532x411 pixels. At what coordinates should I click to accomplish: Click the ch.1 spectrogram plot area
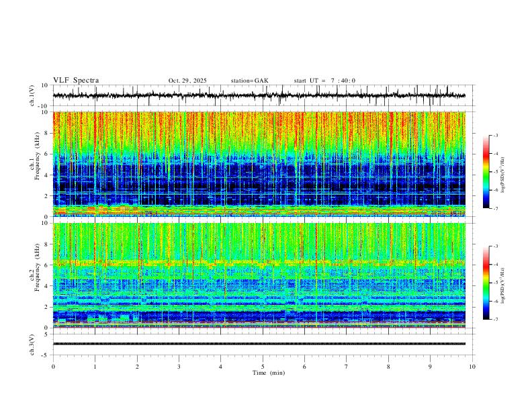[259, 164]
